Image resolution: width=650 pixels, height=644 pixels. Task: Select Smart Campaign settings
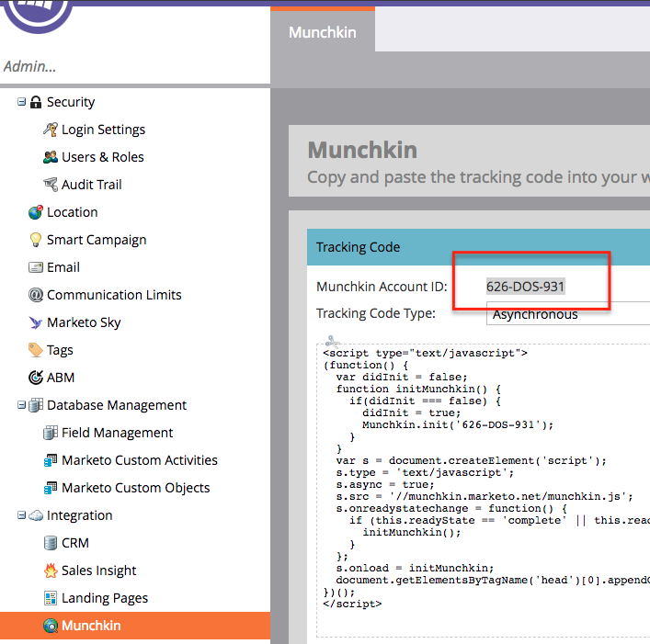click(97, 240)
